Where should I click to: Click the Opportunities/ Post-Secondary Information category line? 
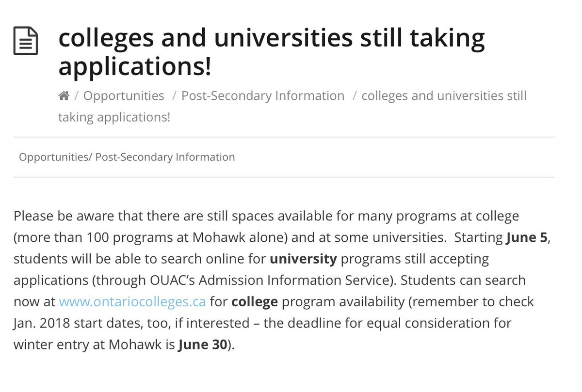pos(127,157)
